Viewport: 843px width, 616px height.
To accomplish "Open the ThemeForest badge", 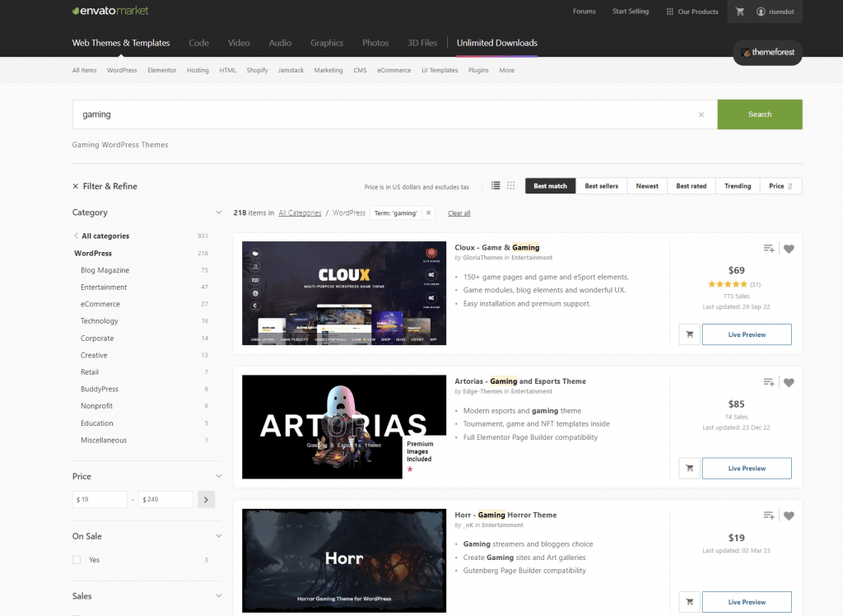I will pos(767,52).
